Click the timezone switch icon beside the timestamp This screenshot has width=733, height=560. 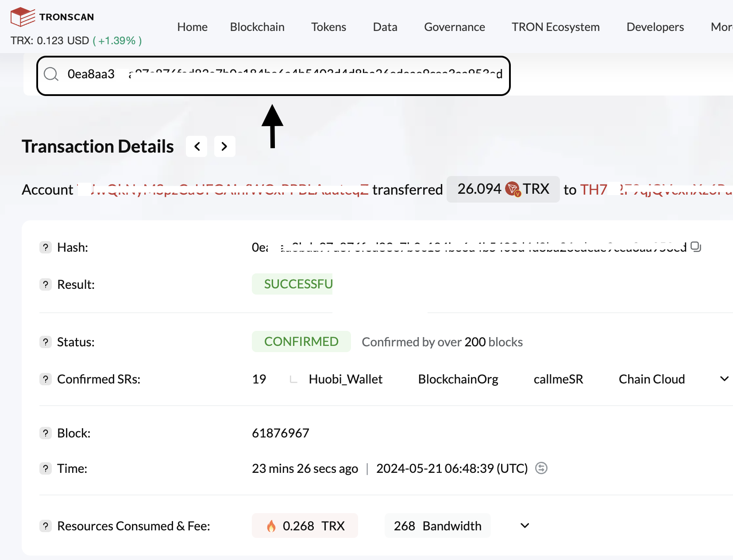[541, 468]
